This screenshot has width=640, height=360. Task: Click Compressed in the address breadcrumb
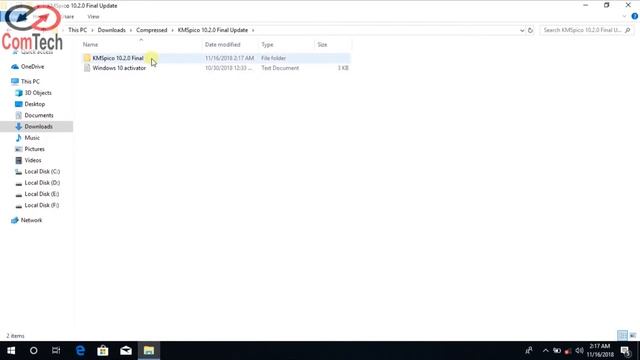[x=151, y=30]
